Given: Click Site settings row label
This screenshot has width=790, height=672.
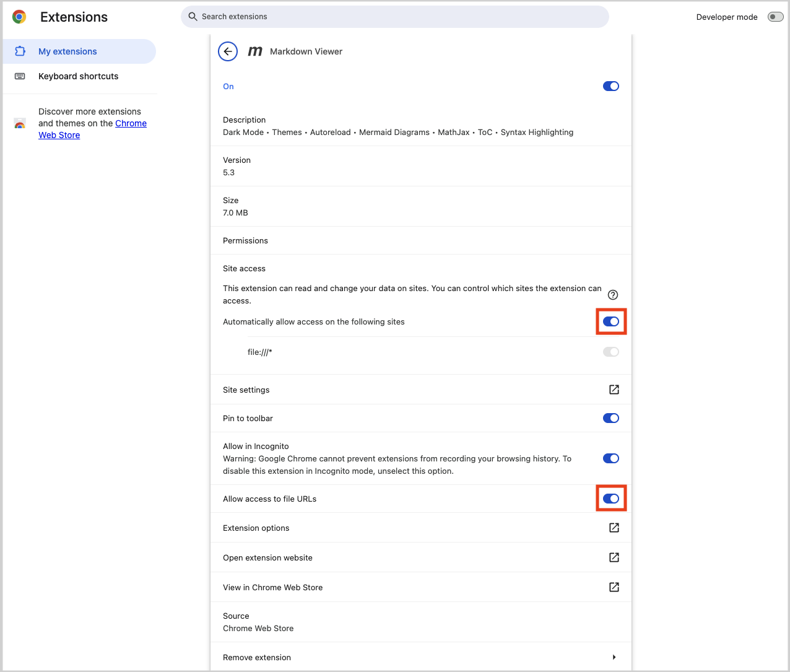Looking at the screenshot, I should pyautogui.click(x=246, y=390).
